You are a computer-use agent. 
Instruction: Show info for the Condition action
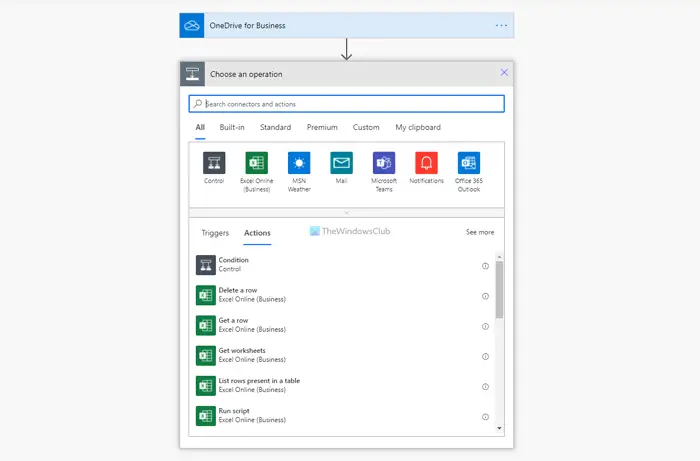(485, 266)
